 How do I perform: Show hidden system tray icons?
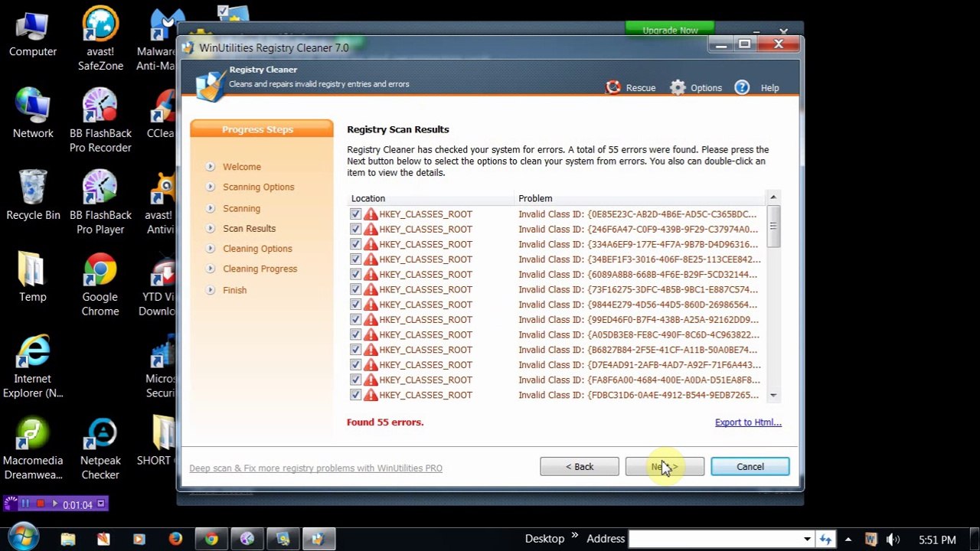848,540
